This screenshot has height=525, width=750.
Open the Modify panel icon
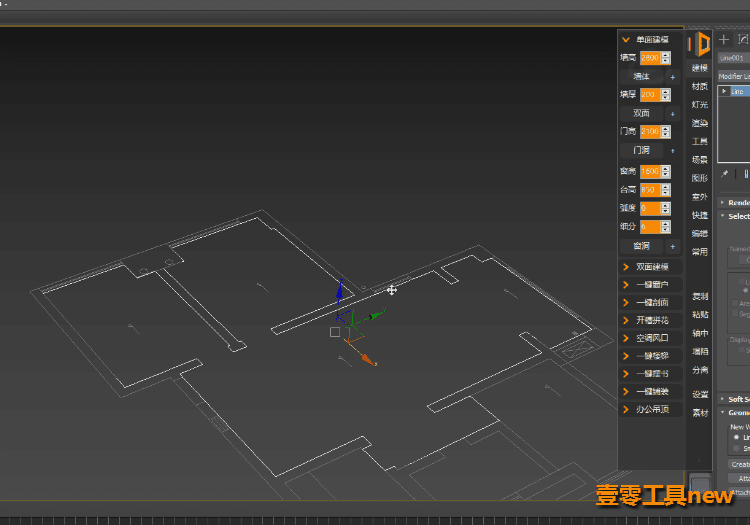[744, 40]
